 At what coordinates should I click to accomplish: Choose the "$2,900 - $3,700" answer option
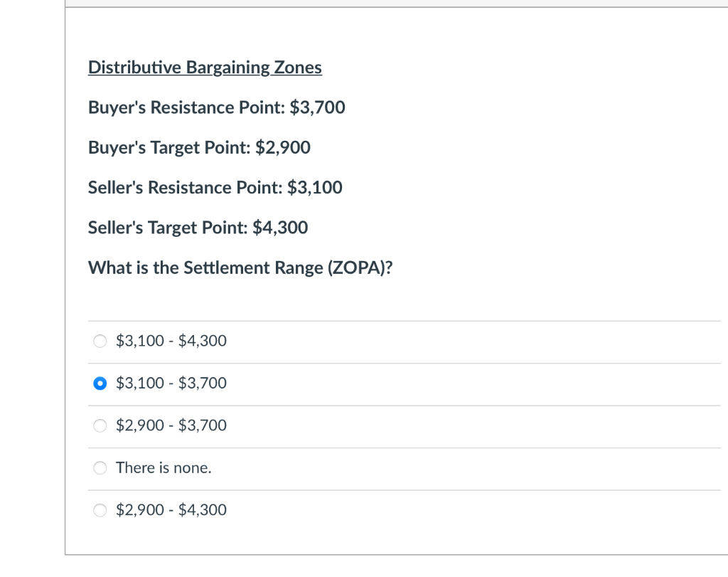(x=100, y=425)
